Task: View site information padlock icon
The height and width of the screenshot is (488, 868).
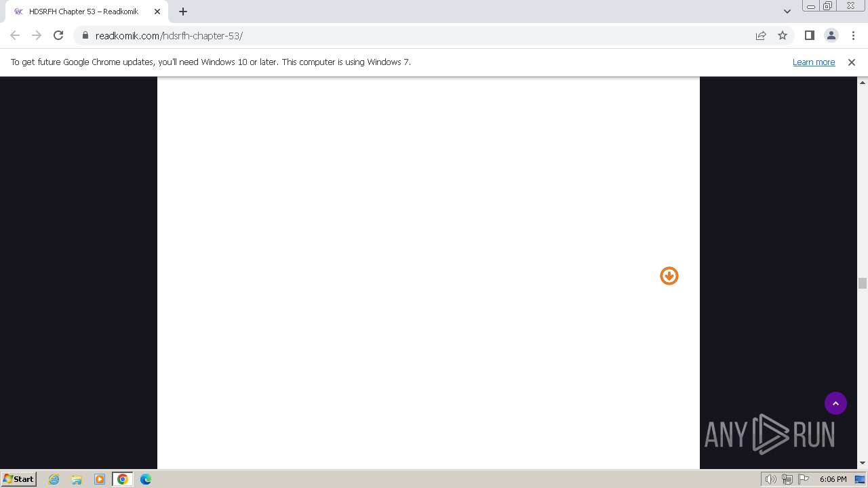Action: (x=85, y=35)
